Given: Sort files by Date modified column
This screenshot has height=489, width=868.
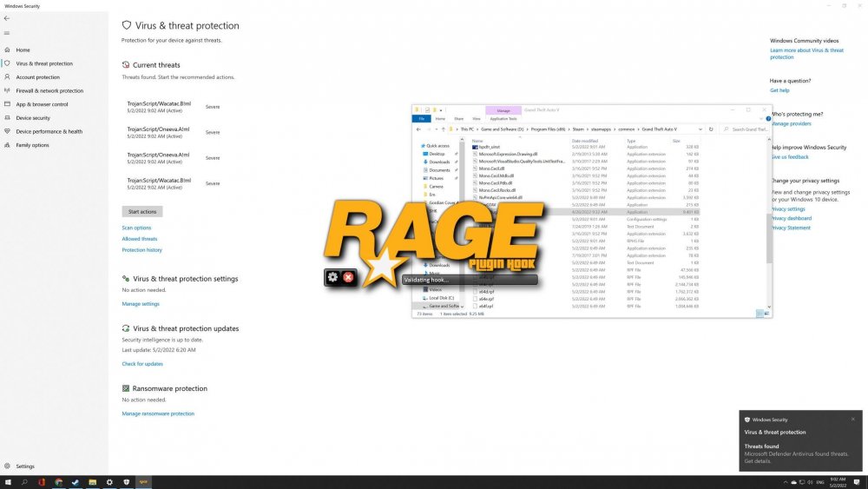Looking at the screenshot, I should point(584,141).
